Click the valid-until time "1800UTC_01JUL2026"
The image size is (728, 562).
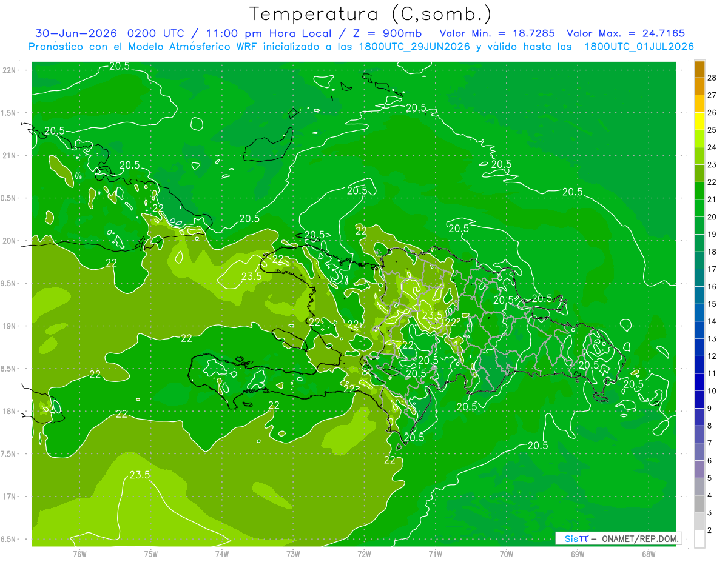coord(639,47)
